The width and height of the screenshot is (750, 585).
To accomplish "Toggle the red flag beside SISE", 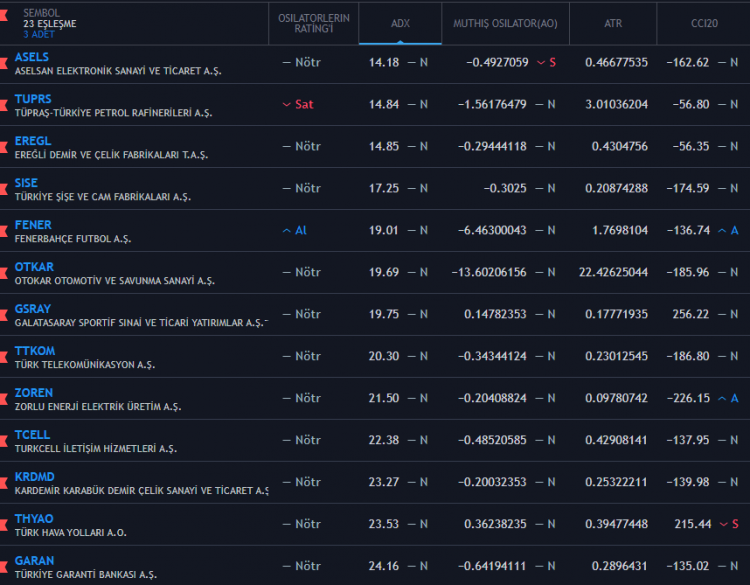I will pyautogui.click(x=3, y=189).
